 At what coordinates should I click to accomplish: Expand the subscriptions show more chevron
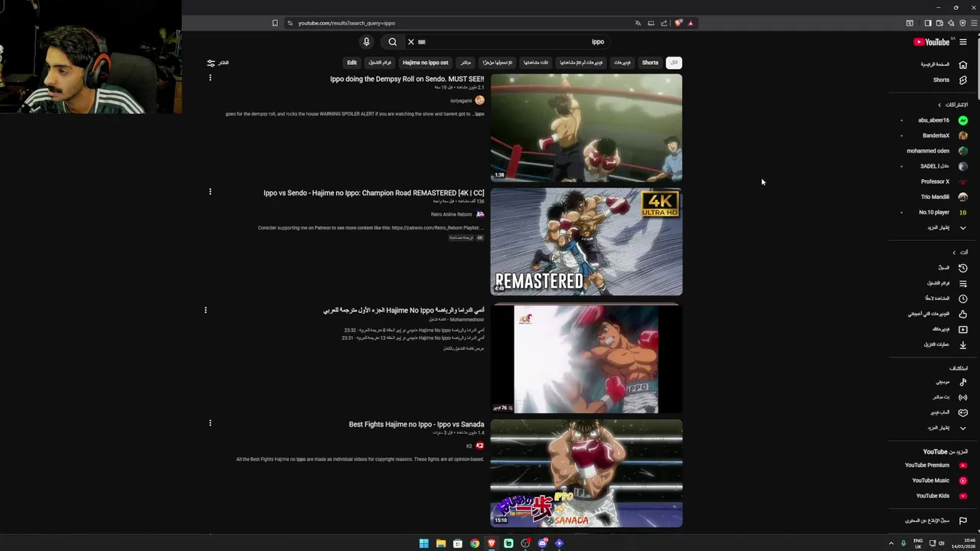[963, 227]
